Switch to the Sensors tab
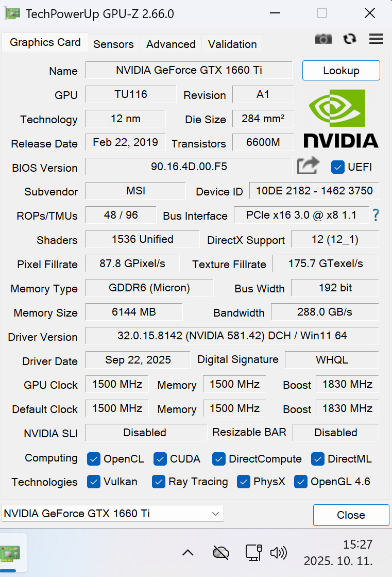The width and height of the screenshot is (392, 577). [x=113, y=44]
